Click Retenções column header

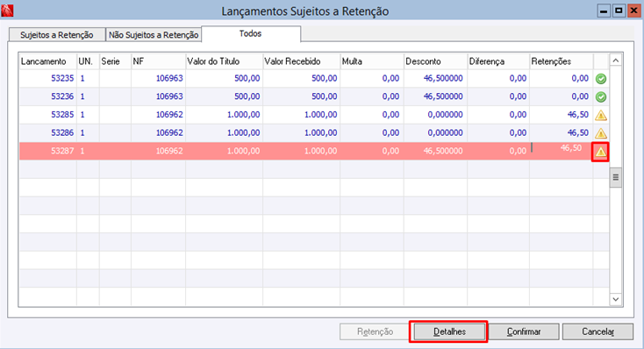[561, 61]
